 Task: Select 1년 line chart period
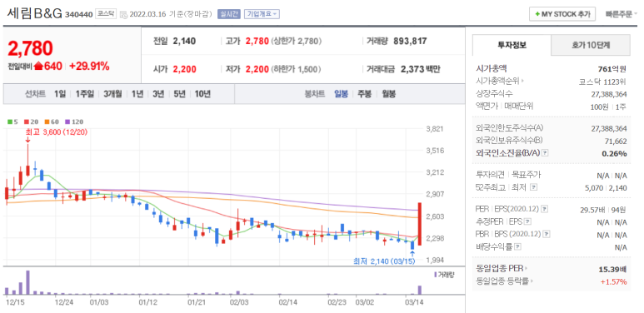(137, 94)
